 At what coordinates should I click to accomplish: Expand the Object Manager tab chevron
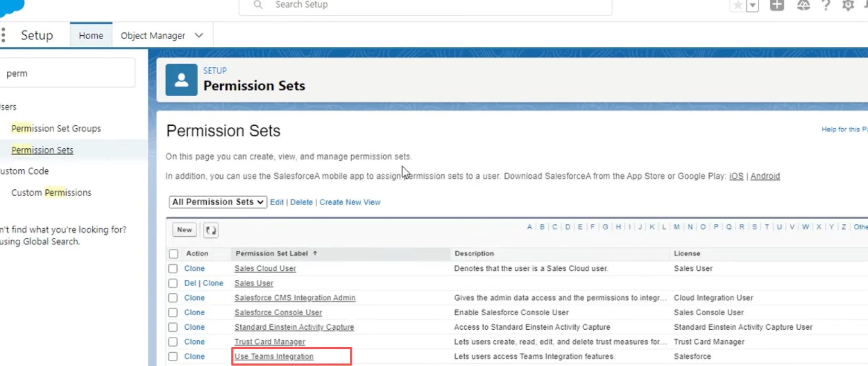pos(199,35)
